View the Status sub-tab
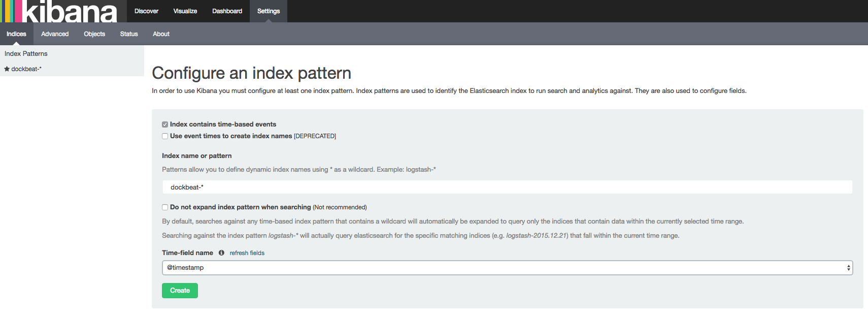This screenshot has width=868, height=314. point(129,34)
